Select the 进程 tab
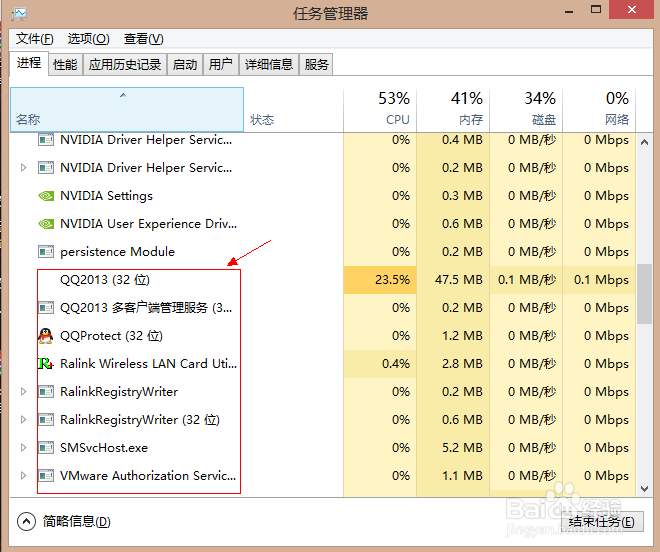This screenshot has width=660, height=552. (x=29, y=64)
